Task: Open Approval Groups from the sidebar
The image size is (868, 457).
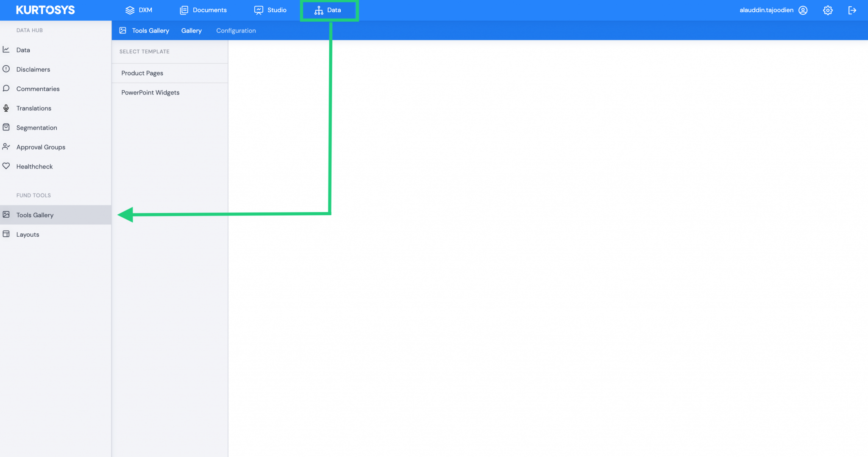Action: coord(41,147)
